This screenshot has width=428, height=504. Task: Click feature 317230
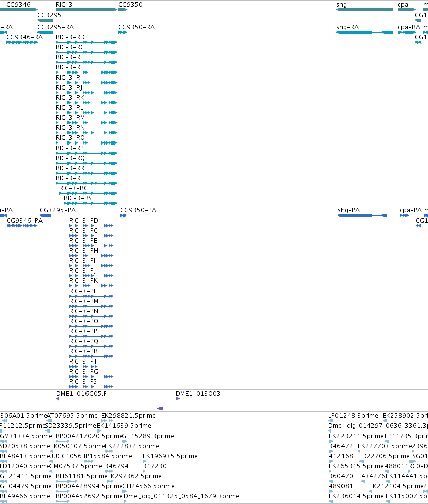coord(144,471)
